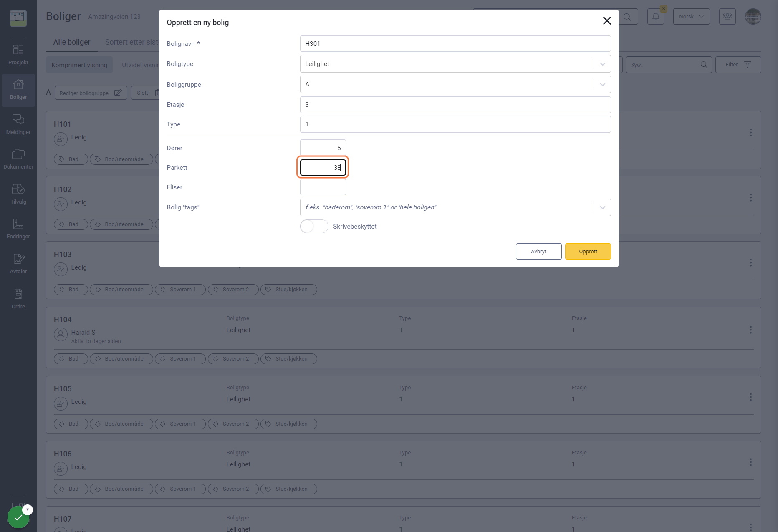Select Komprimert visning view

[x=79, y=65]
